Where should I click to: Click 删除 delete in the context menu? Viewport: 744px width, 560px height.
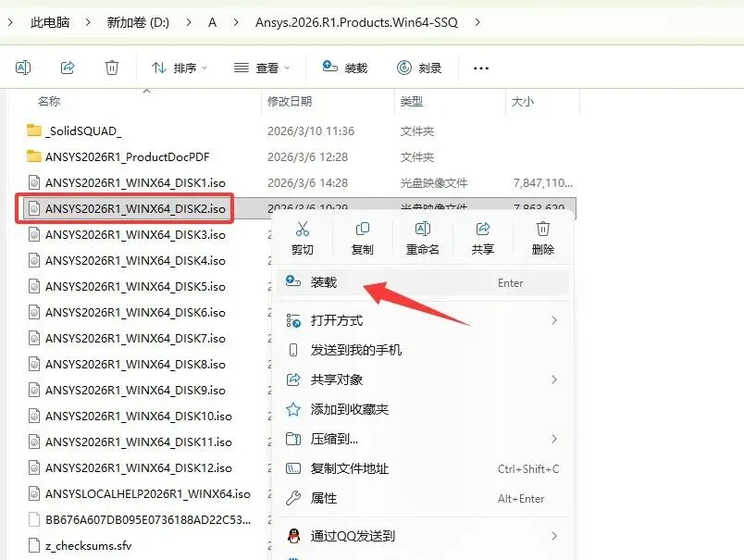click(x=543, y=238)
